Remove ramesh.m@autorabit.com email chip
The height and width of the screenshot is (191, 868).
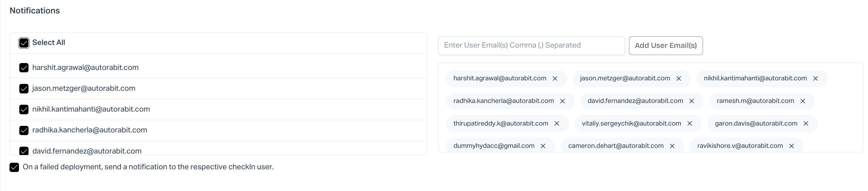(x=803, y=101)
